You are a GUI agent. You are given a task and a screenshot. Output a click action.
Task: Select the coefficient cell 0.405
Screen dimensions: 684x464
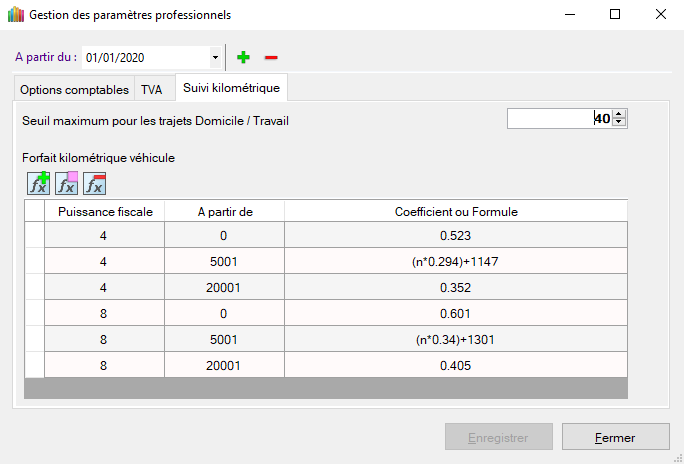coord(455,365)
